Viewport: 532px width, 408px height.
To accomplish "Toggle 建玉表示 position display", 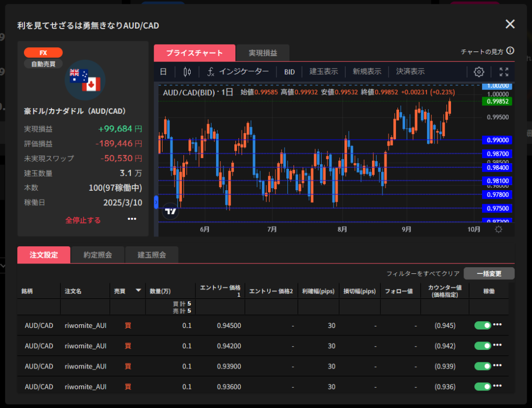I will pos(324,72).
